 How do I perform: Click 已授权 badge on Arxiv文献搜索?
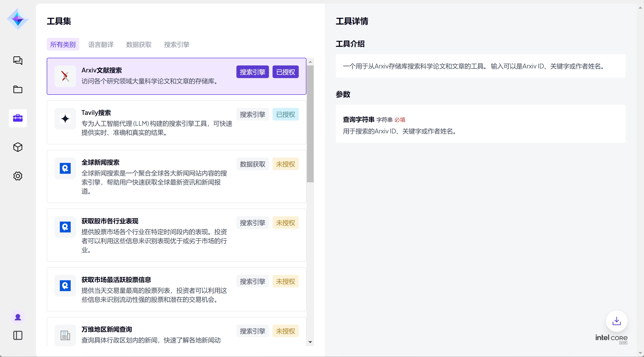[x=285, y=72]
